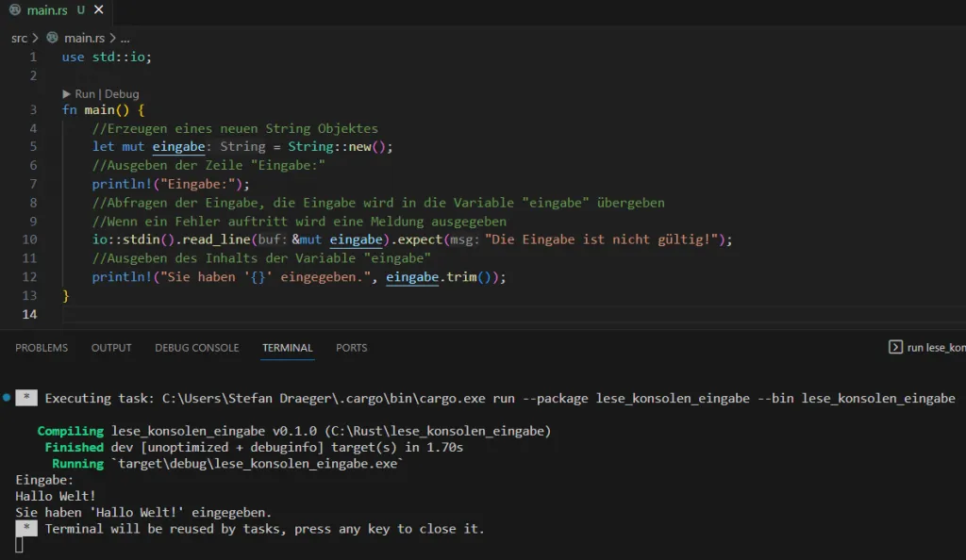Switch to the PROBLEMS panel tab
Viewport: 966px width, 560px height.
coord(42,348)
